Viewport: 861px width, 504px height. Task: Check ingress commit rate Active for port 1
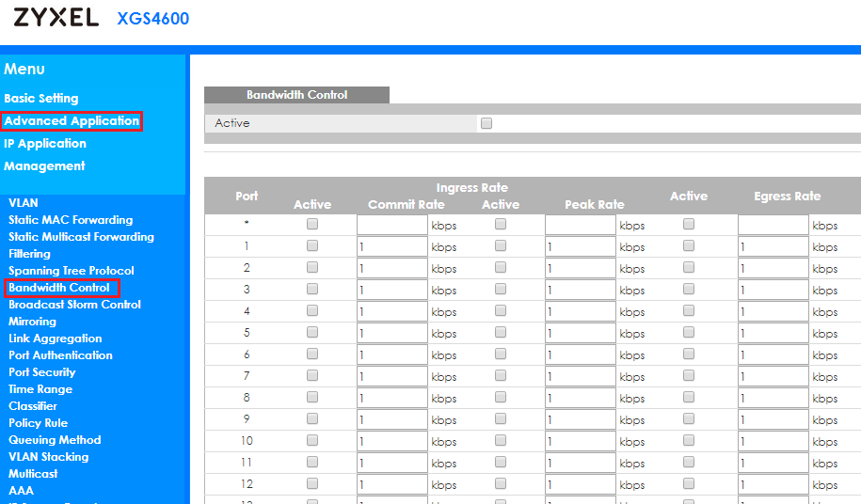(312, 246)
